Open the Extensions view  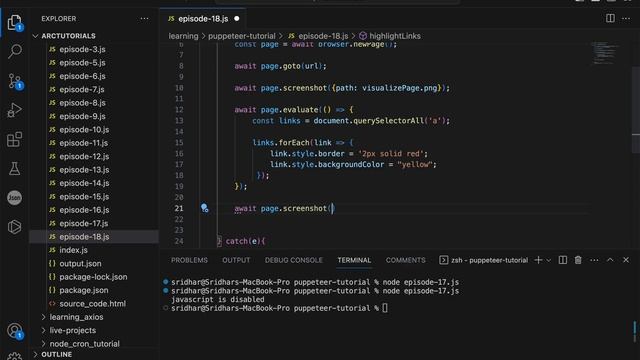(x=15, y=139)
